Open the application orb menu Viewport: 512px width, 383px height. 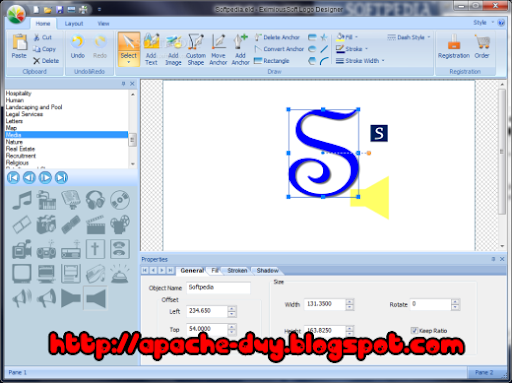(x=16, y=15)
